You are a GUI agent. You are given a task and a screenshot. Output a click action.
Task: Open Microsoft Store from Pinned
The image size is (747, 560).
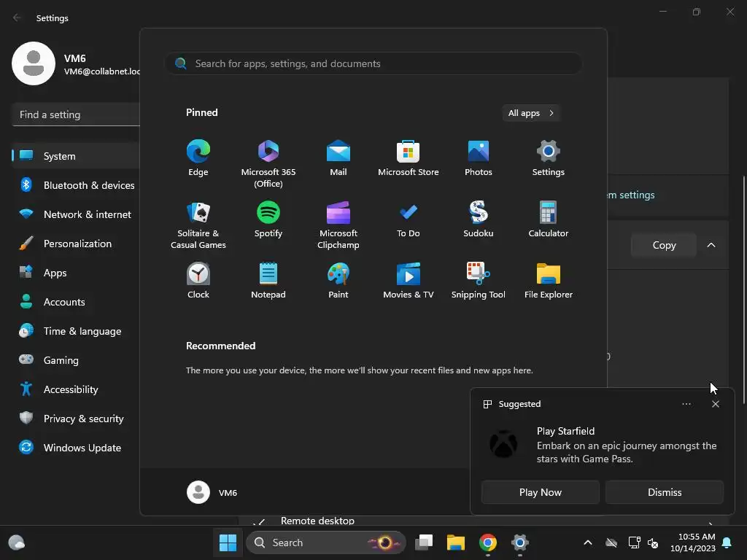[409, 158]
